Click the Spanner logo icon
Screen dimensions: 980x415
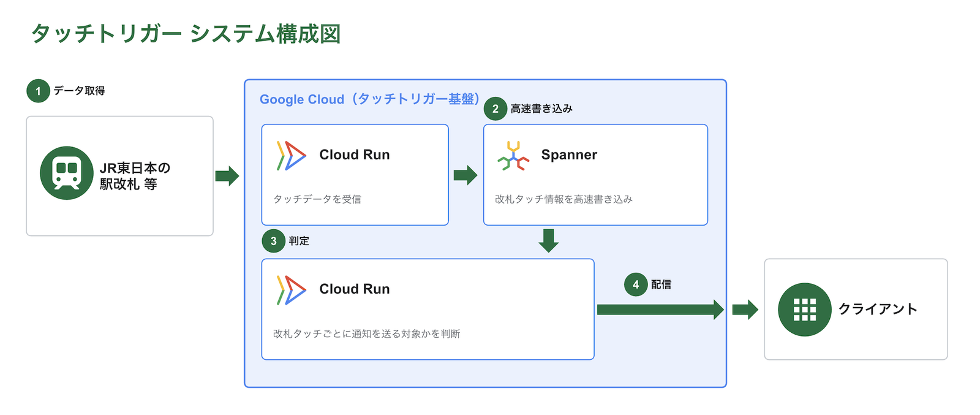click(513, 156)
